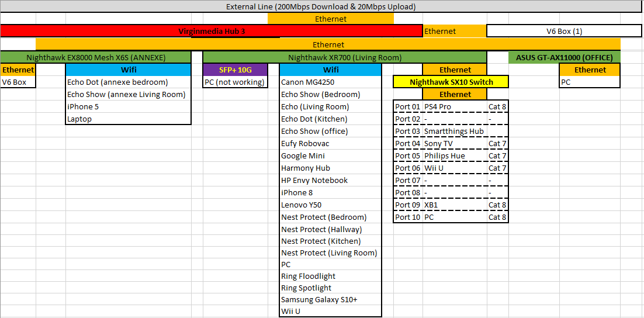Select the Cat 7 cell beside Wii U

coord(497,168)
